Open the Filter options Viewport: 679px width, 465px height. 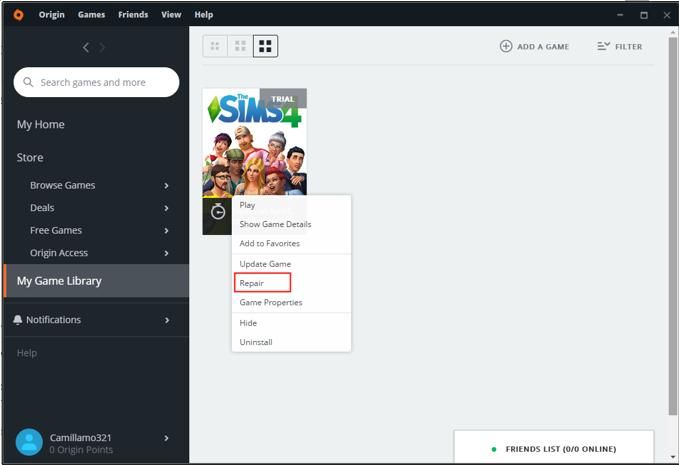click(619, 46)
